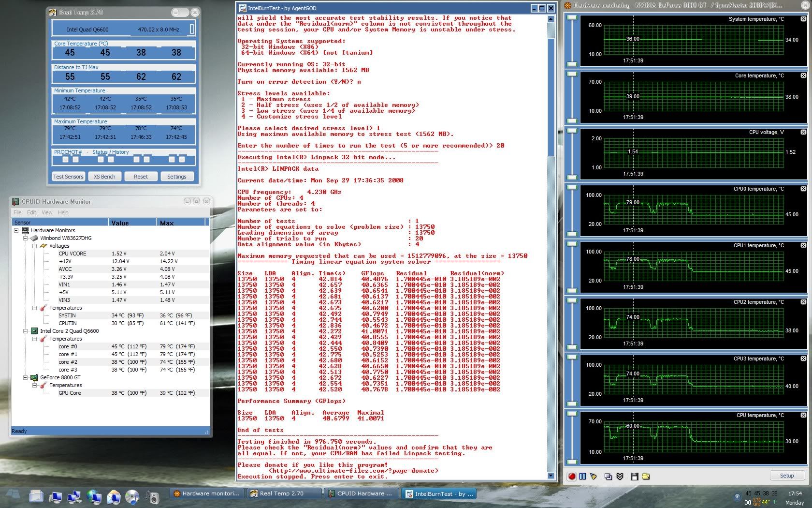Open View menu in CPUID Hardware Monitor
This screenshot has height=508, width=812.
point(47,212)
